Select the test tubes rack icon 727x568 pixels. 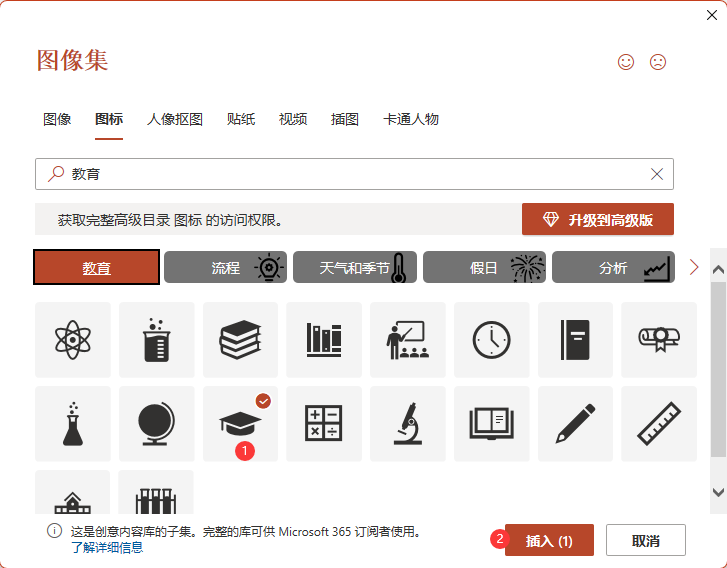(156, 492)
